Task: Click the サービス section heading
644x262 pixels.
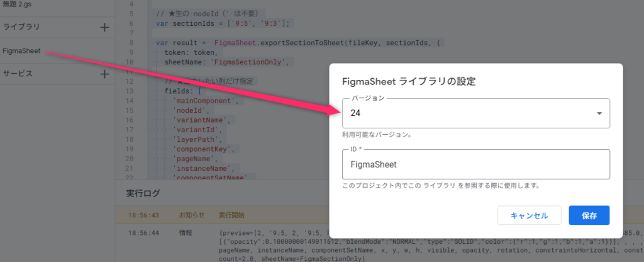Action: (18, 74)
